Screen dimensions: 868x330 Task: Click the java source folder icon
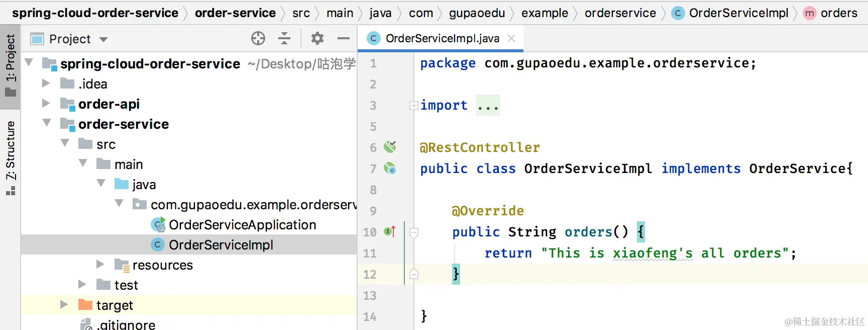tap(122, 184)
